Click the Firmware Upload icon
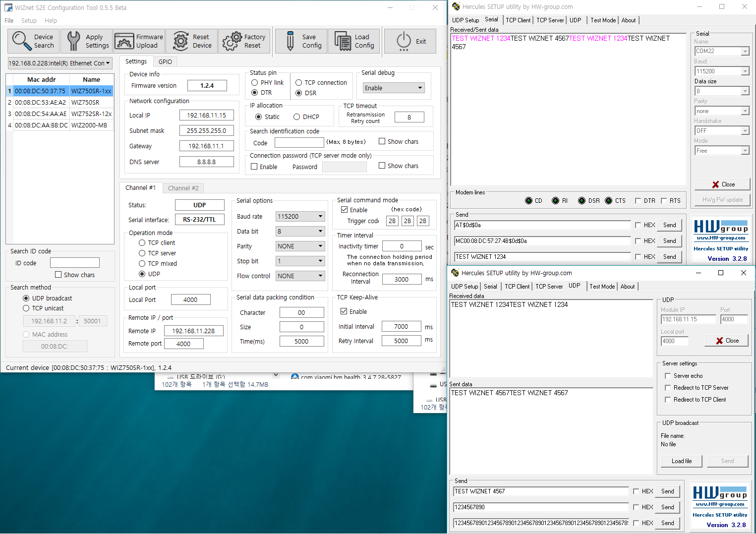Image resolution: width=756 pixels, height=534 pixels. [124, 41]
